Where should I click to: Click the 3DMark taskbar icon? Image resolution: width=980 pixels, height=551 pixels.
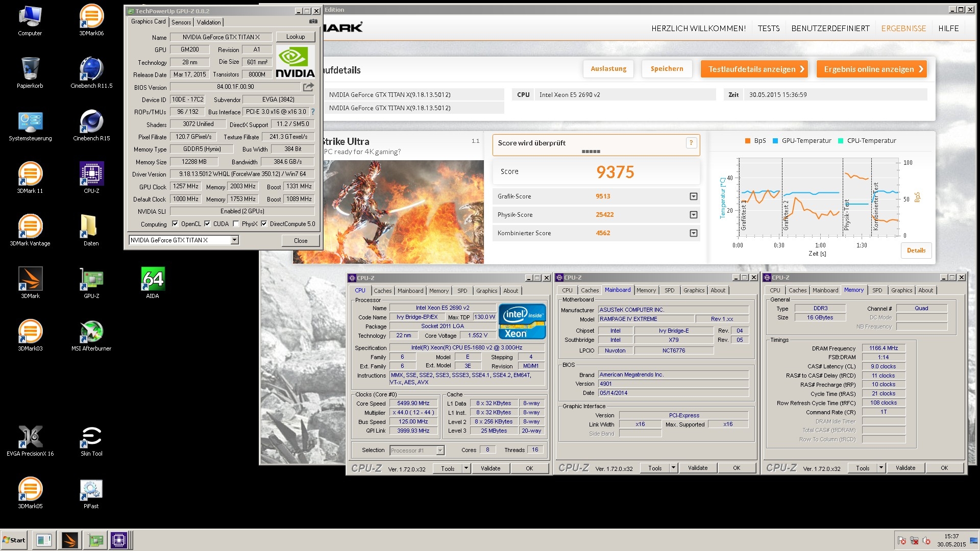(69, 540)
